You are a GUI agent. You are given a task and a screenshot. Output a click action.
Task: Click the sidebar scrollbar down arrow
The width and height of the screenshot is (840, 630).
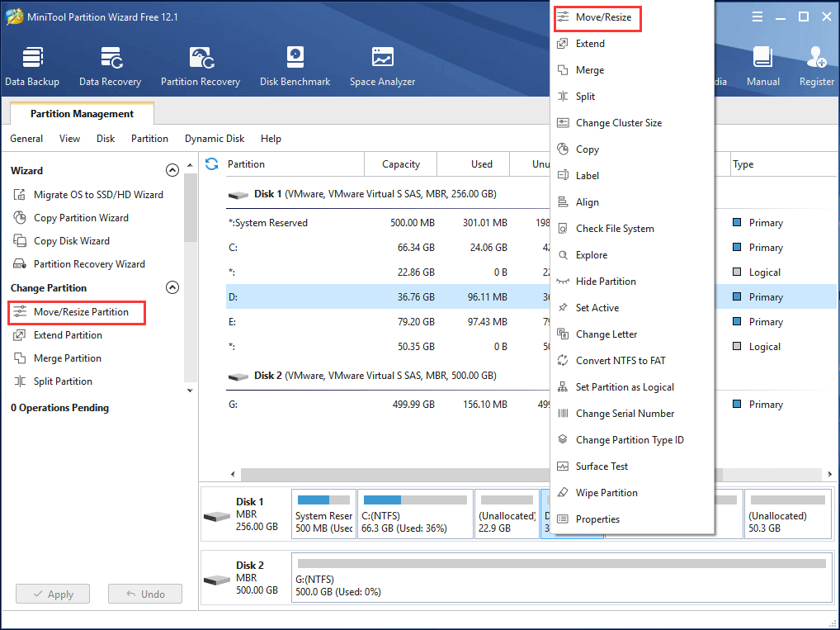coord(190,391)
